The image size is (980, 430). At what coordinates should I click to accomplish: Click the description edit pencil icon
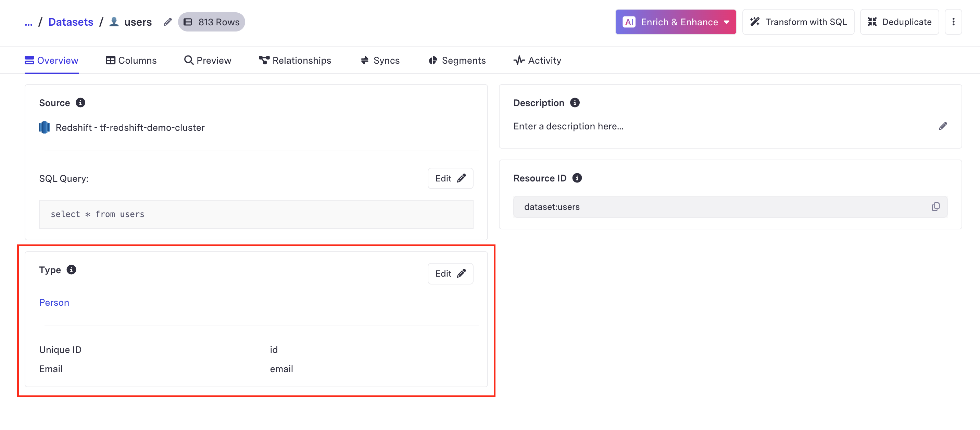tap(942, 126)
